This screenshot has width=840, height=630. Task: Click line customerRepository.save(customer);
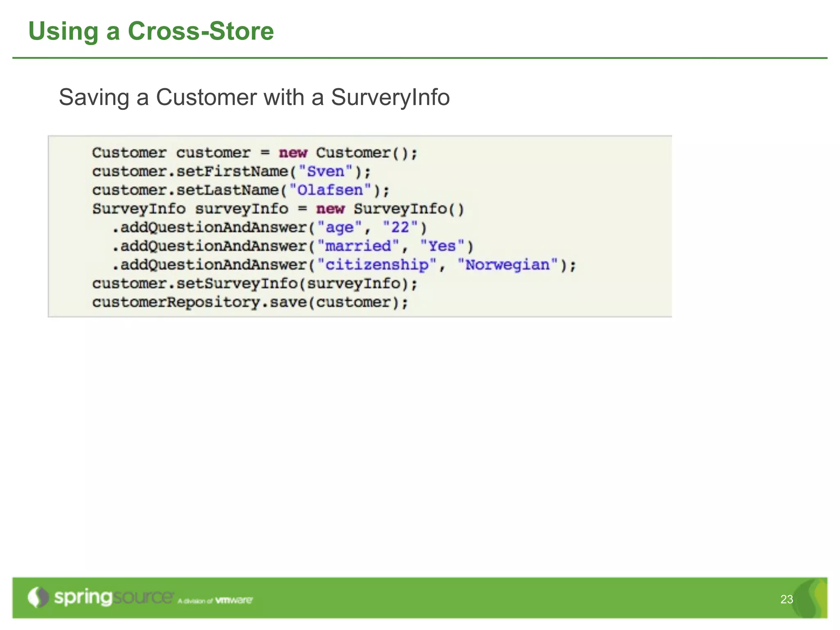(x=250, y=302)
